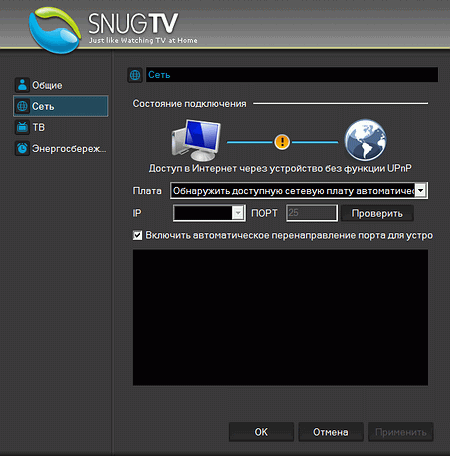Image resolution: width=450 pixels, height=456 pixels.
Task: Click the Применить button
Action: (401, 432)
